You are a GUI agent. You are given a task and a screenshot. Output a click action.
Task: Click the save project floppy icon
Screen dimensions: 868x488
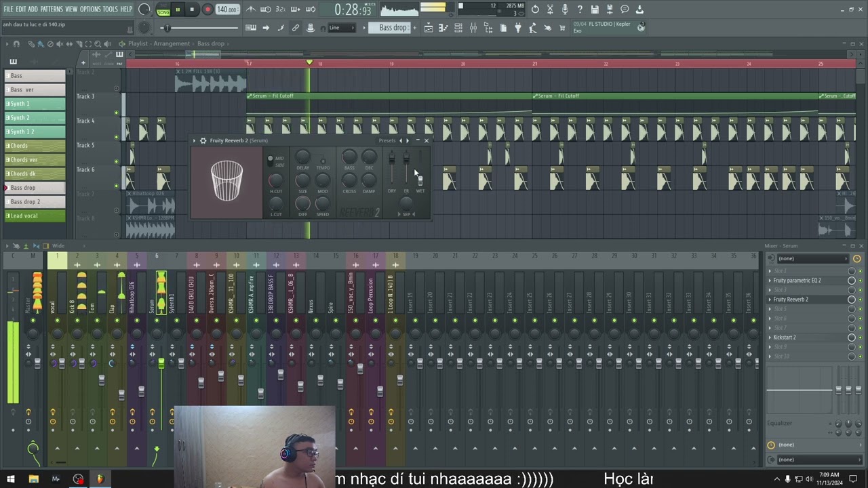595,9
